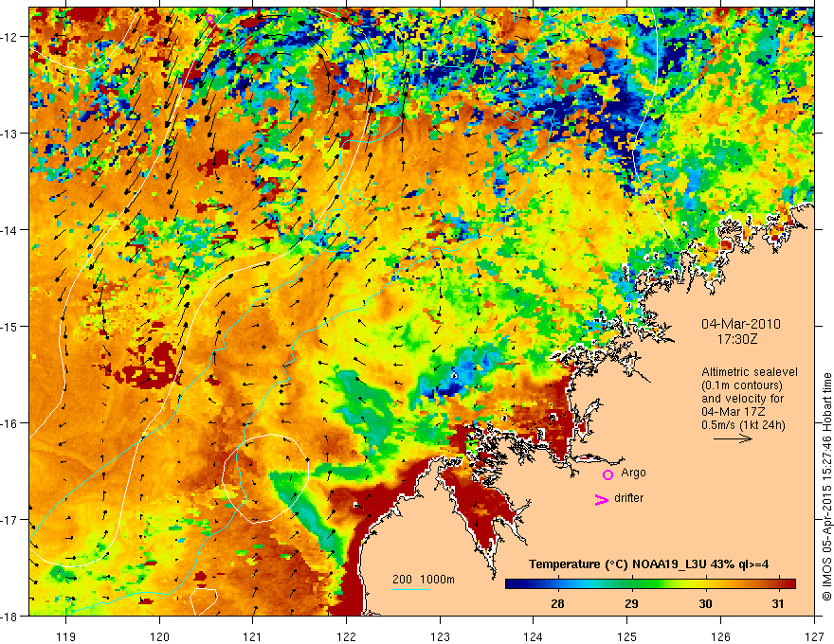Click the longitude axis label "122"
Viewport: 834px width, 644px height.
[x=346, y=637]
